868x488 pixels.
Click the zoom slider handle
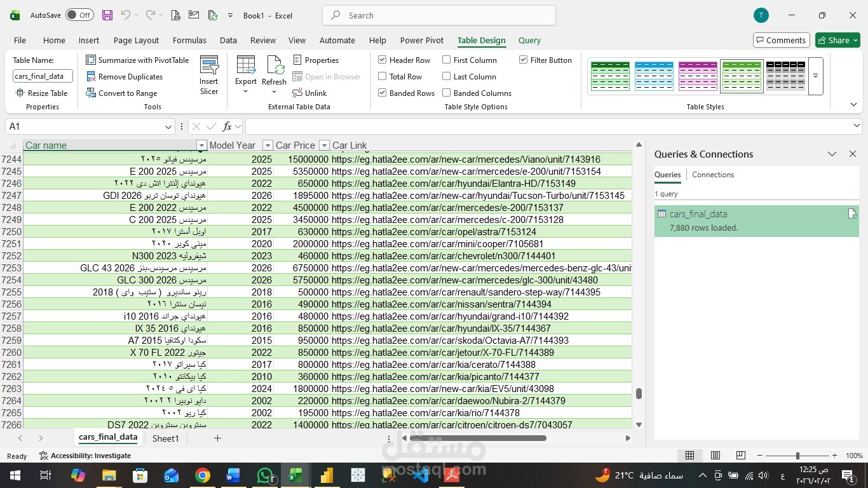pyautogui.click(x=797, y=456)
